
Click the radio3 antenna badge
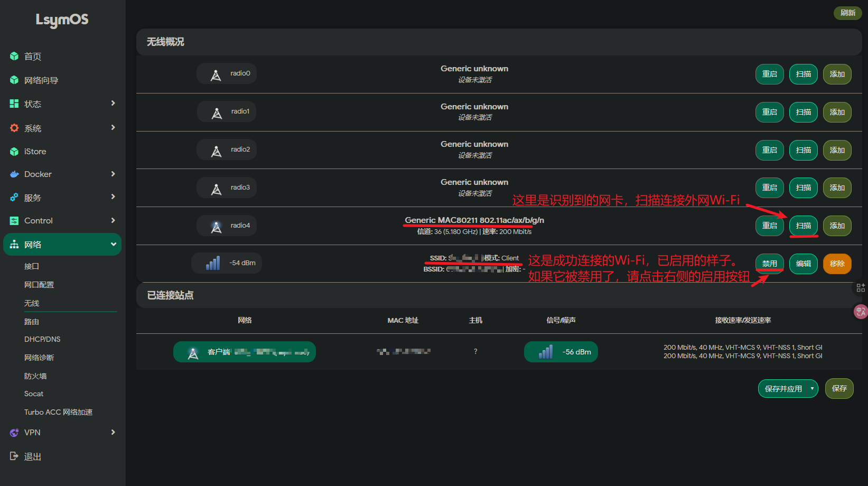[x=227, y=188]
